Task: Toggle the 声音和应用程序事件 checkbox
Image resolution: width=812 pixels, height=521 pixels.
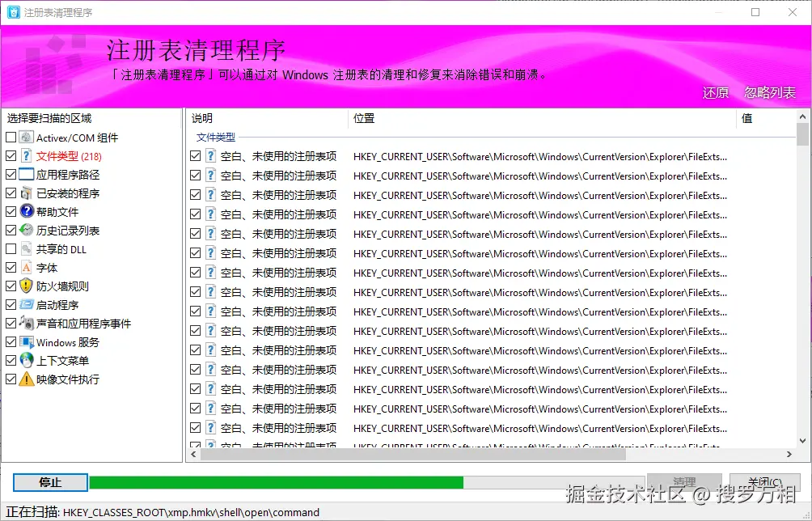Action: click(x=11, y=323)
